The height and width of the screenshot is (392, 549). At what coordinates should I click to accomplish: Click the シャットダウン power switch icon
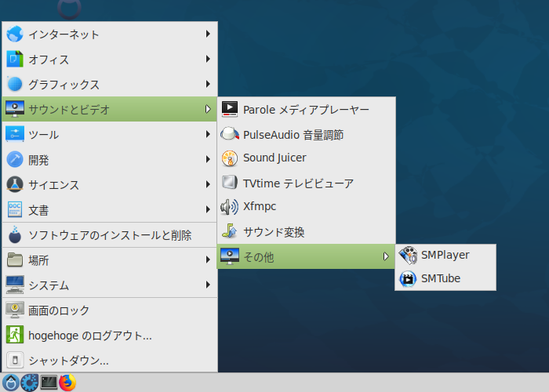(15, 360)
